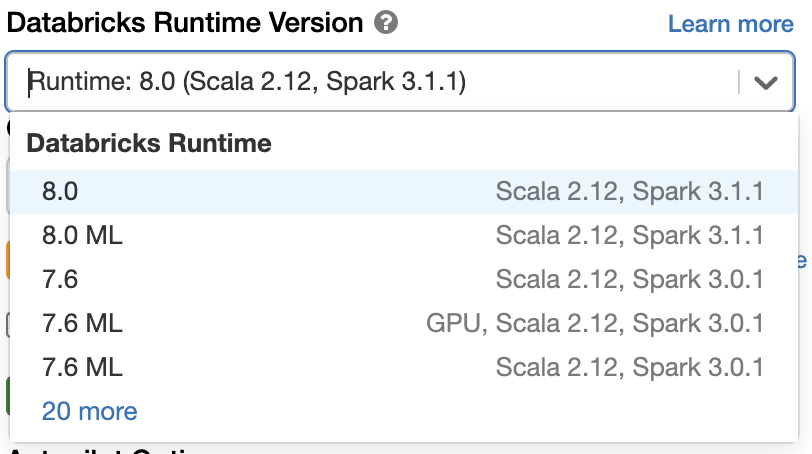The image size is (812, 454).
Task: Click the Databricks Runtime group header
Action: [x=148, y=144]
